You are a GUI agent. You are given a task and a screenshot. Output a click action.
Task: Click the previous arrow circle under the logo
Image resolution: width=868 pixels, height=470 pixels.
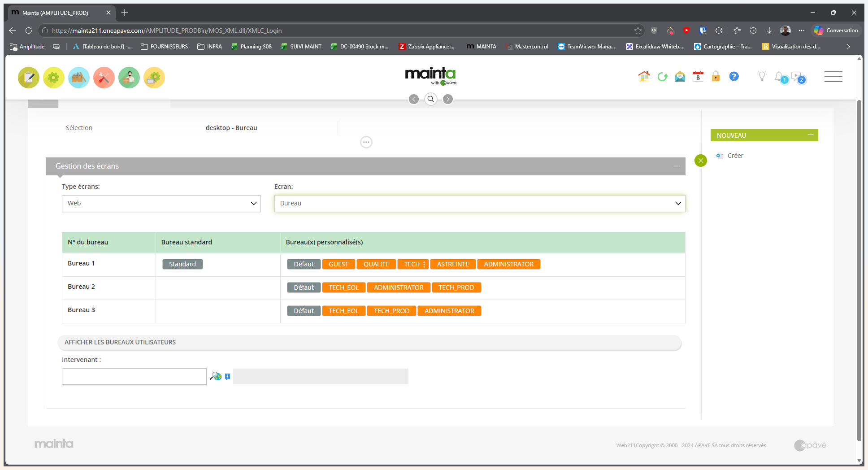click(x=414, y=99)
